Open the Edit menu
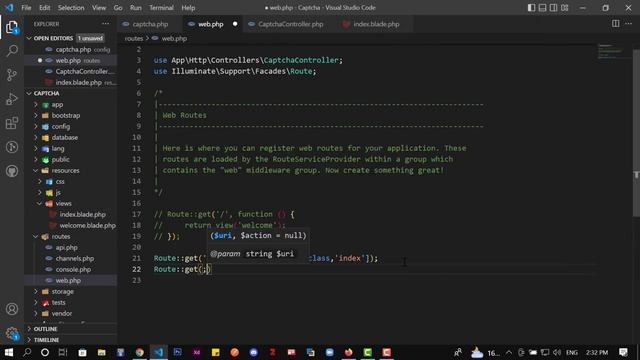This screenshot has height=360, width=640. (x=44, y=8)
